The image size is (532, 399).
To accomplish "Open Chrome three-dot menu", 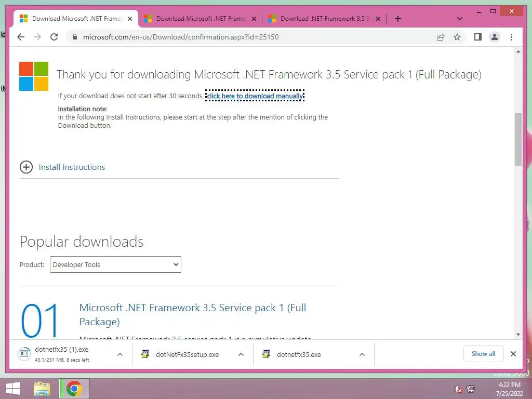I will [x=511, y=37].
